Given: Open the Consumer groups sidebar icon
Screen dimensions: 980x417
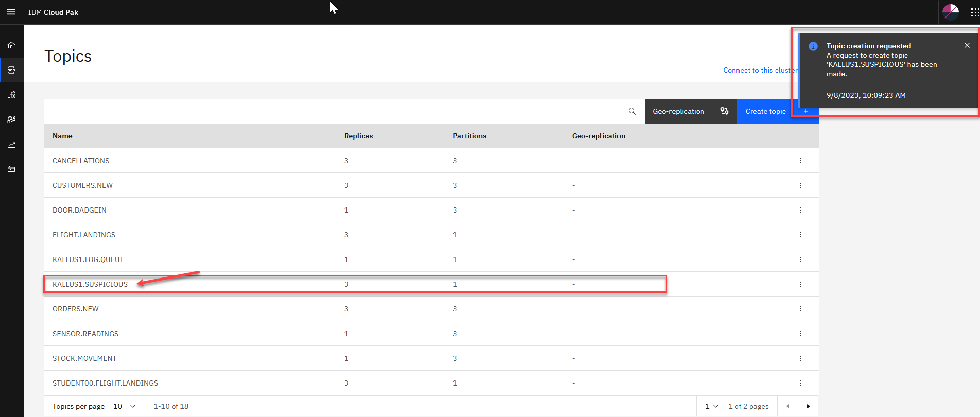Looking at the screenshot, I should [x=11, y=119].
